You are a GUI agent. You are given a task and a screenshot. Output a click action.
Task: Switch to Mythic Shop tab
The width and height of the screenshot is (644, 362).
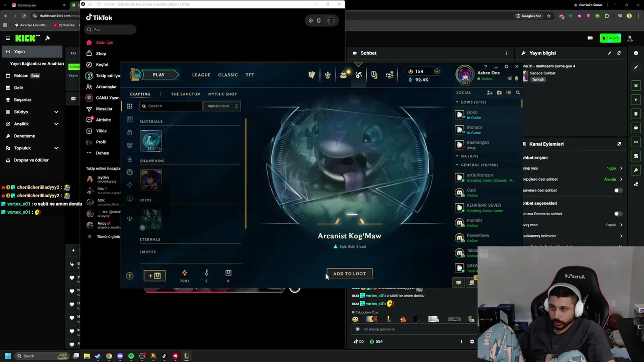coord(222,94)
